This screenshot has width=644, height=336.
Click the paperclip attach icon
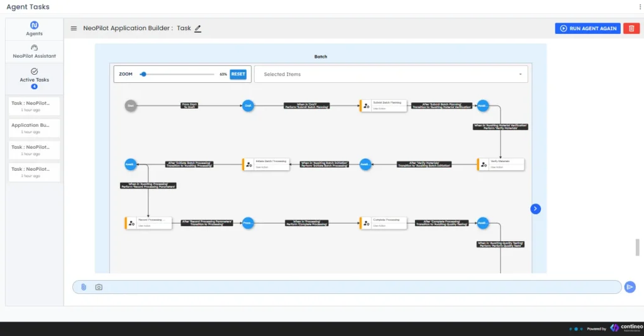pos(84,287)
